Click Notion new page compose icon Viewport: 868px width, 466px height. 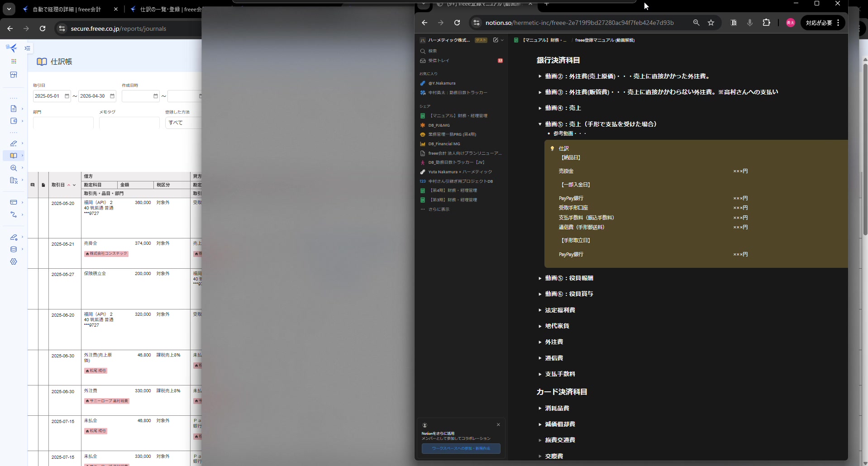(x=496, y=40)
